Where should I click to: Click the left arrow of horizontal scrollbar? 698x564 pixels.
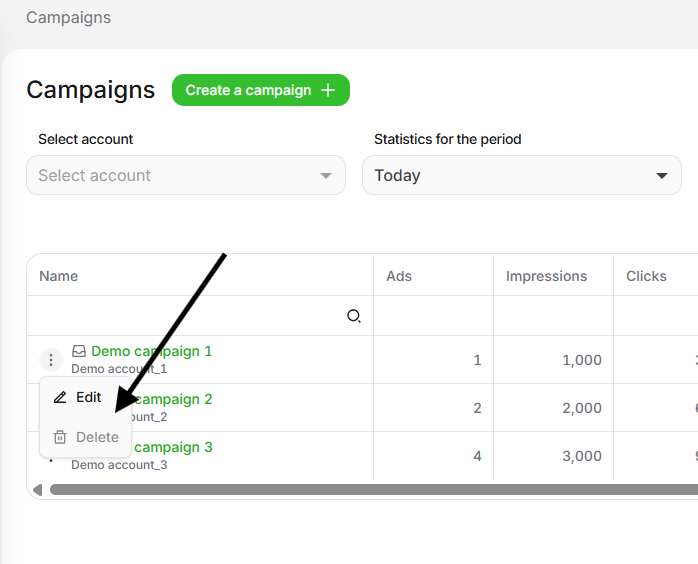tap(37, 490)
